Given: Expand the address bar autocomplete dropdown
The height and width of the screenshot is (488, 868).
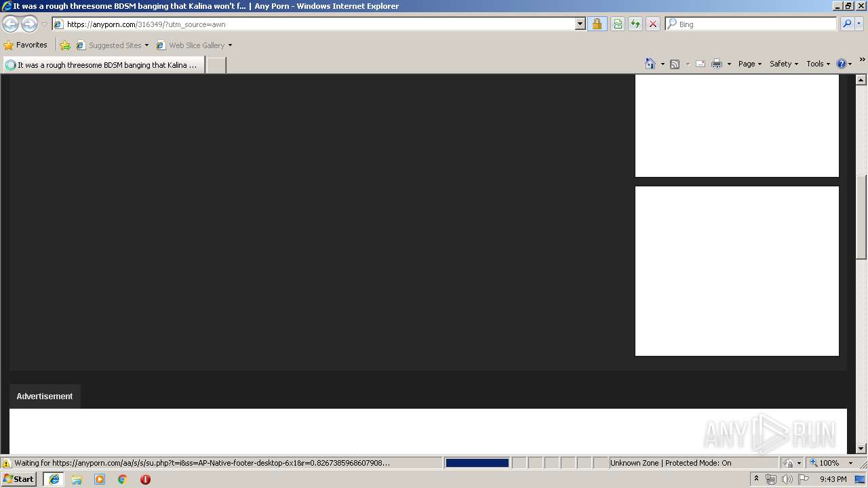Looking at the screenshot, I should point(580,24).
